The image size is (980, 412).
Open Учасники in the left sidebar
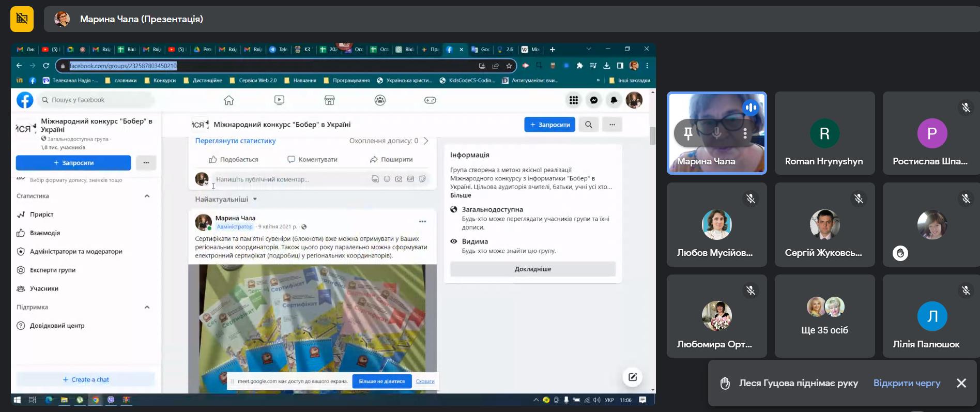click(x=44, y=288)
